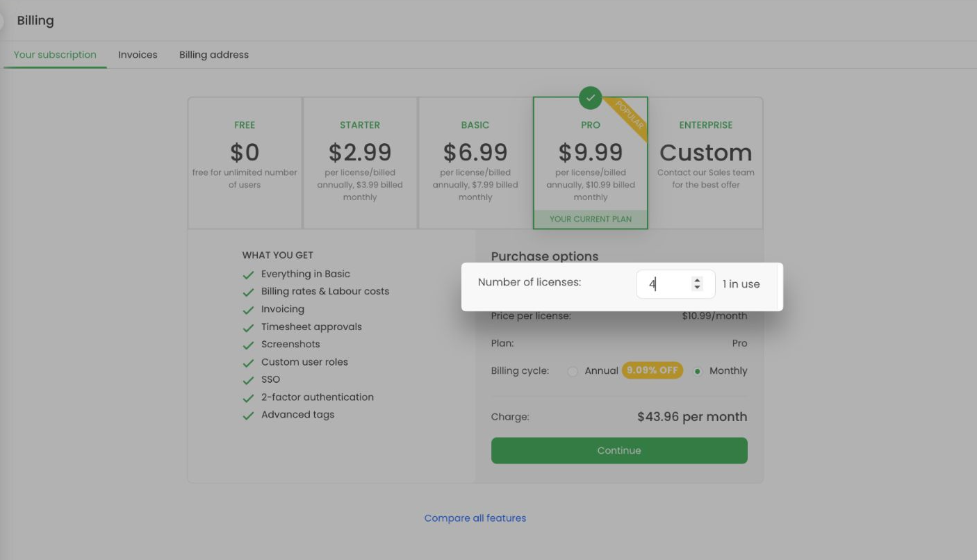Viewport: 977px width, 560px height.
Task: Click the 9.09% OFF discount badge
Action: coord(652,370)
